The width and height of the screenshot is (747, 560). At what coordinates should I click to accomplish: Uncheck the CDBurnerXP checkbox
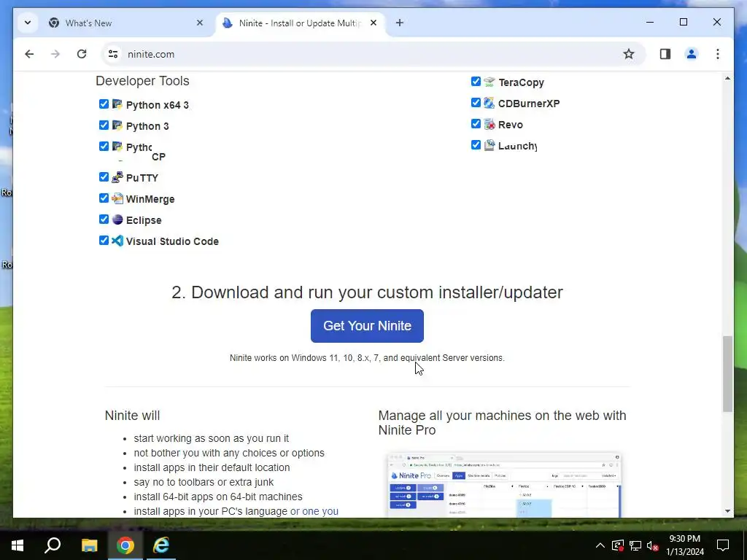click(x=476, y=102)
